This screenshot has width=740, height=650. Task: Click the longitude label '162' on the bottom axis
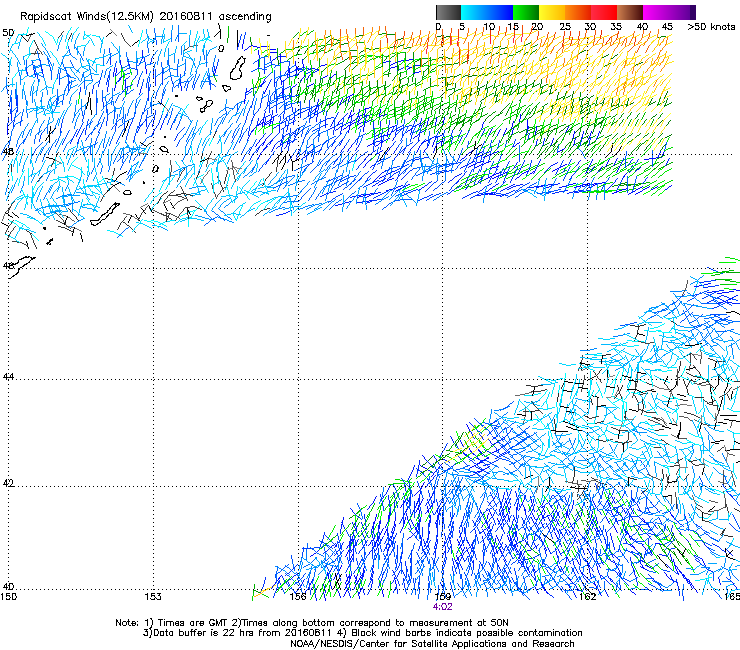click(x=587, y=597)
